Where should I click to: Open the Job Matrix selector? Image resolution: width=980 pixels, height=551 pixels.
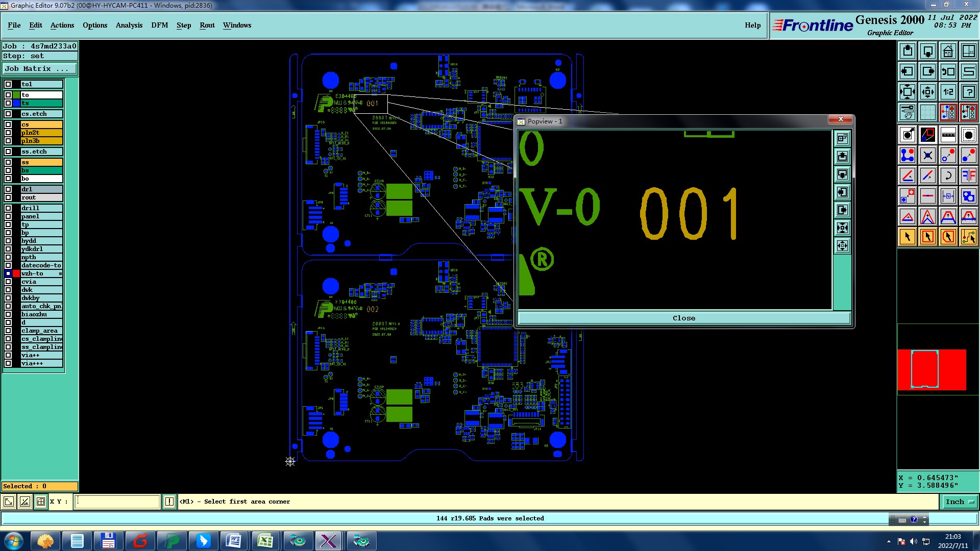point(40,69)
